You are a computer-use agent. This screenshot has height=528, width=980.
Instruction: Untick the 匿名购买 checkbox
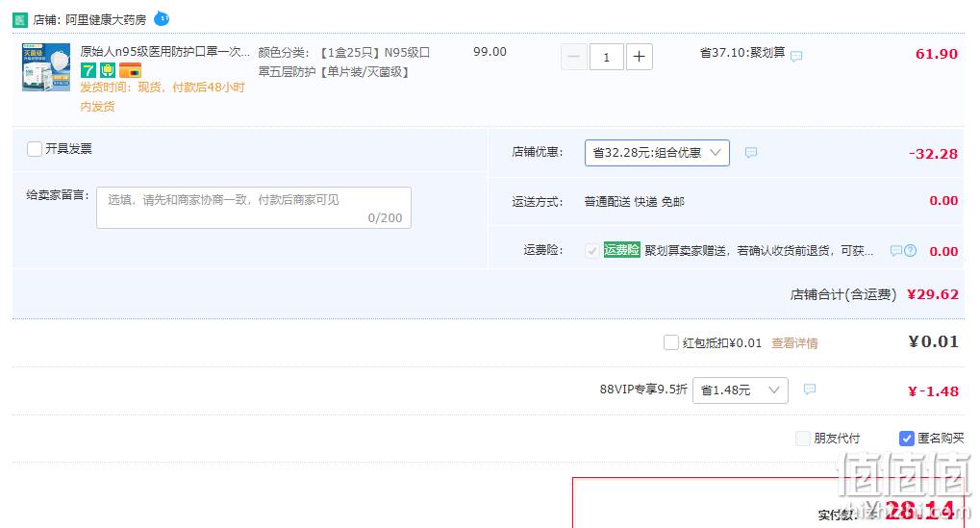click(x=906, y=439)
